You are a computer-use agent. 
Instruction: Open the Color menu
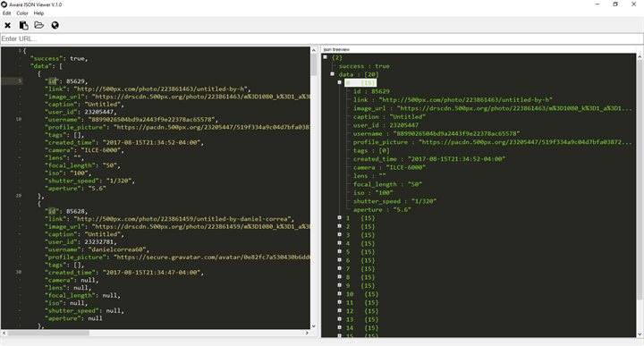22,13
